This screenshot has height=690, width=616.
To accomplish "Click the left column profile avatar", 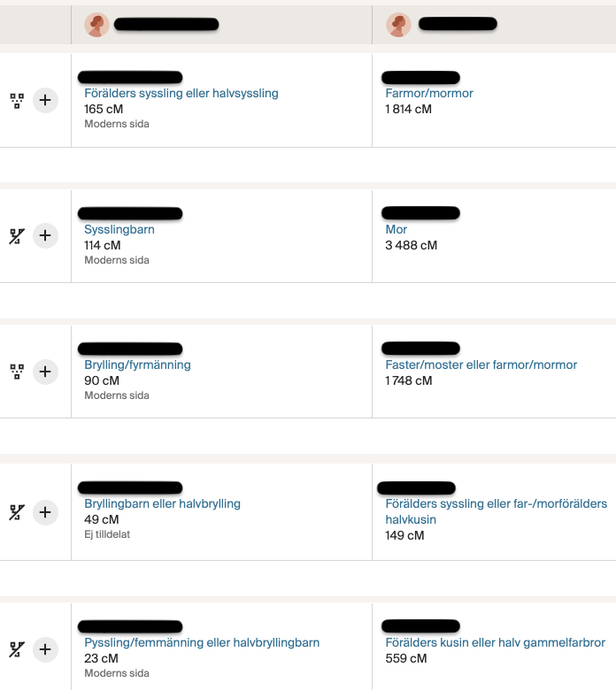I will 96,25.
